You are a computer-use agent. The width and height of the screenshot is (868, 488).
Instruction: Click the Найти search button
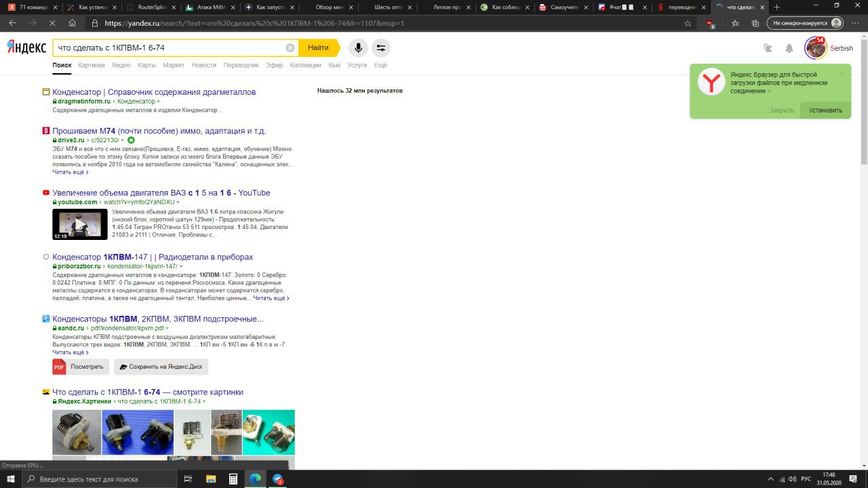coord(318,48)
